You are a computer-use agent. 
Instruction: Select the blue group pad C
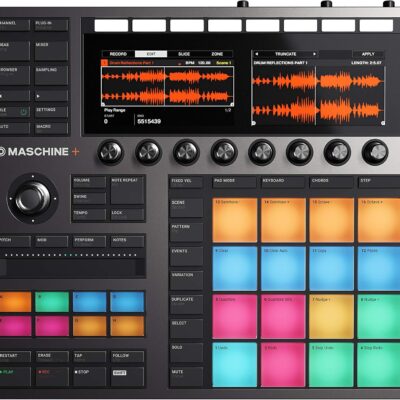click(89, 302)
